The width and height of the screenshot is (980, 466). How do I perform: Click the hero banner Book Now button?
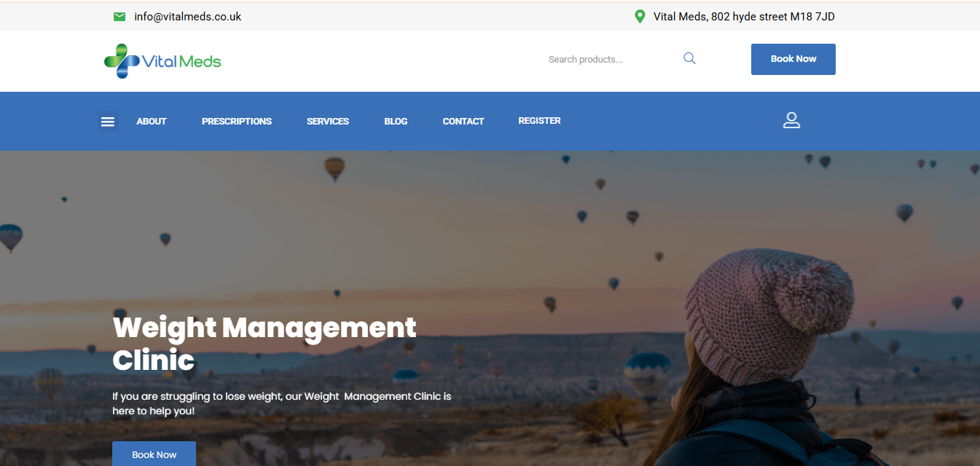tap(154, 454)
